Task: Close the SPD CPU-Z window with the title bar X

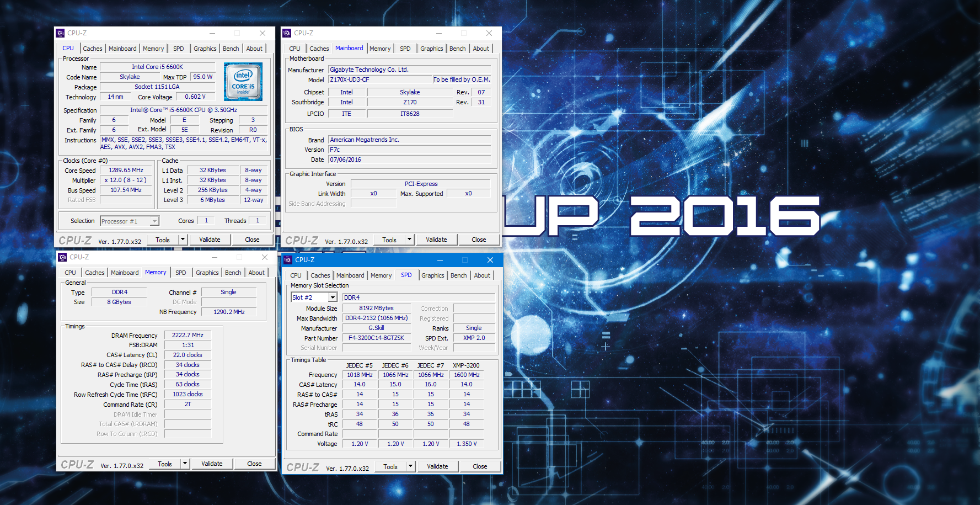Action: click(x=490, y=260)
